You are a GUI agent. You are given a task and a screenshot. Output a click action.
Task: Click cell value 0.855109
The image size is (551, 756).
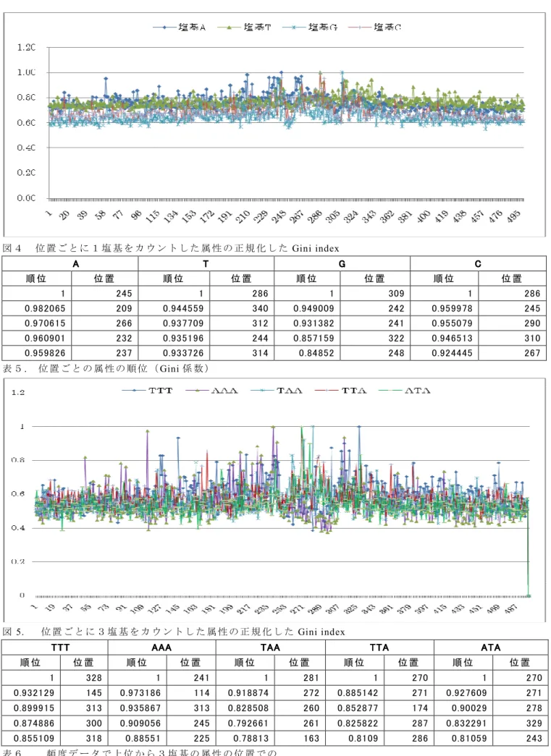tap(34, 738)
